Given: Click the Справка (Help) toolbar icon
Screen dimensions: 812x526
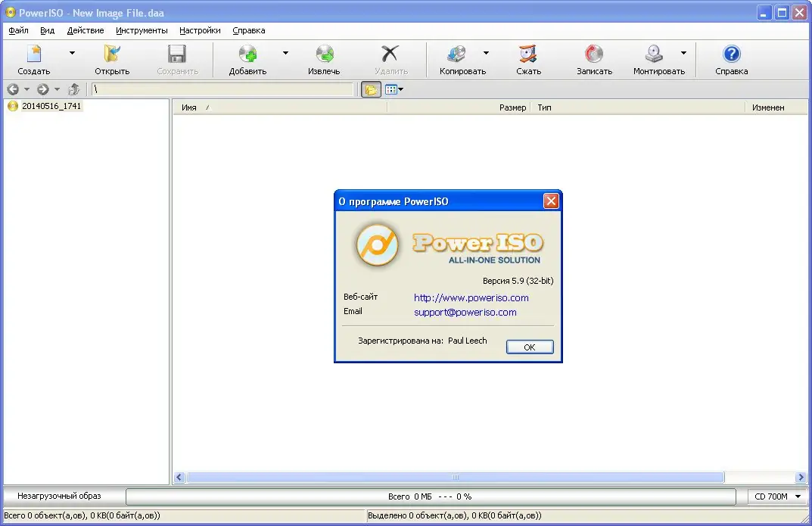Looking at the screenshot, I should click(731, 54).
